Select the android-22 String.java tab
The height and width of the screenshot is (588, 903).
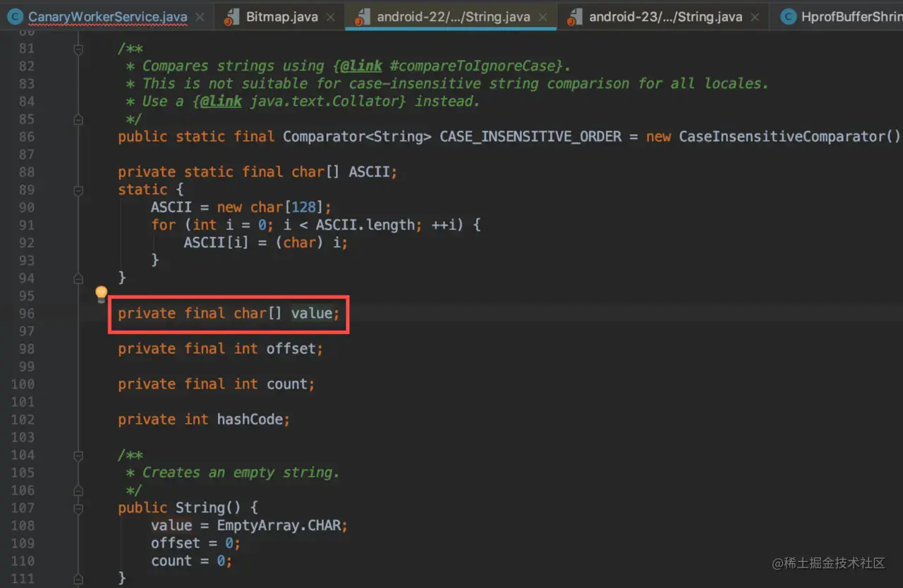pyautogui.click(x=454, y=16)
